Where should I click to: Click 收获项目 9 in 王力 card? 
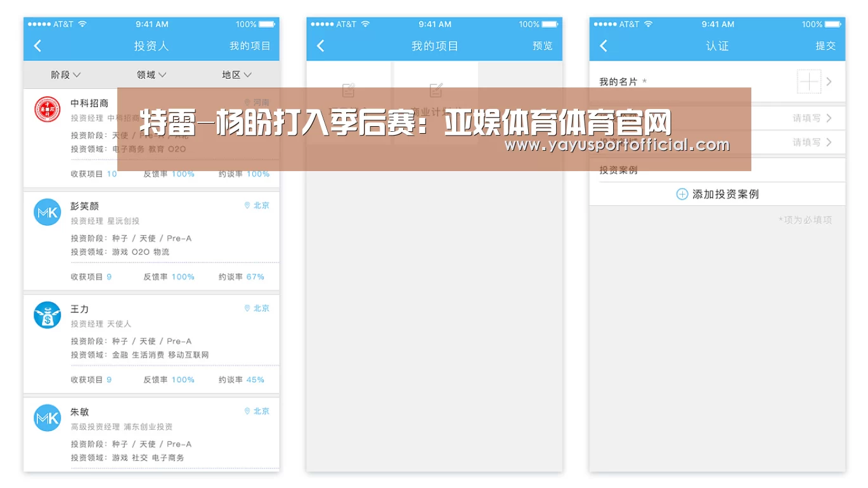click(x=91, y=380)
